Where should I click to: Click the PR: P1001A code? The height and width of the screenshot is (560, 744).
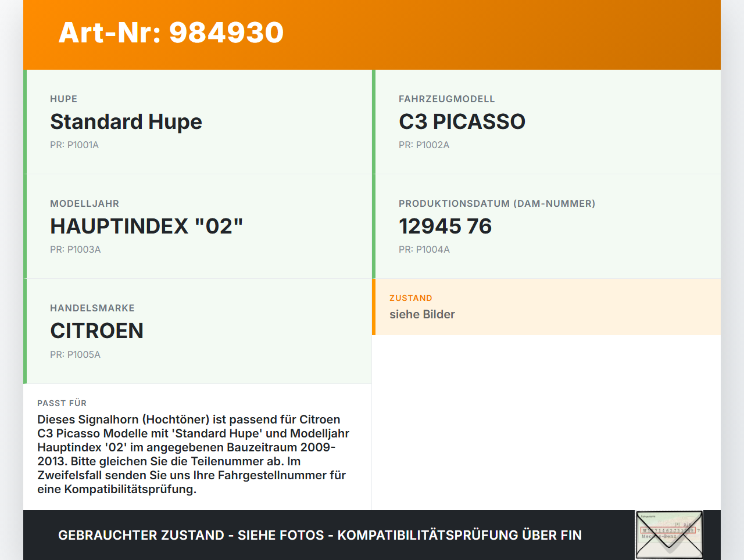[74, 145]
